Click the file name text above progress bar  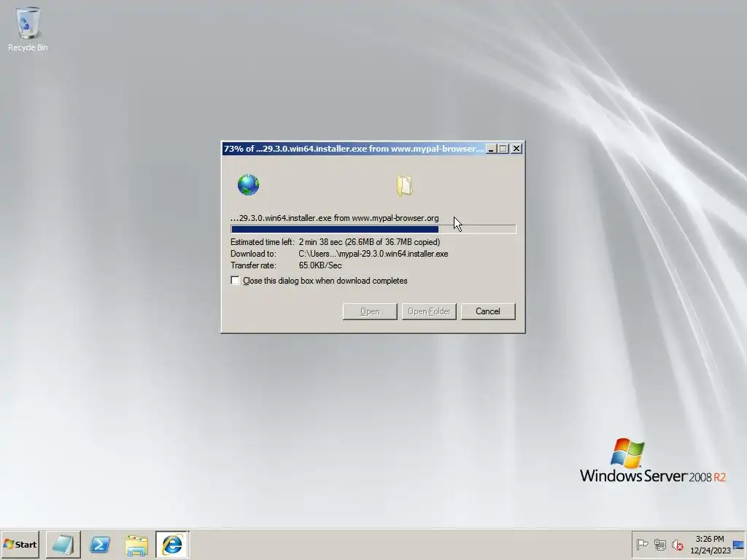click(334, 218)
